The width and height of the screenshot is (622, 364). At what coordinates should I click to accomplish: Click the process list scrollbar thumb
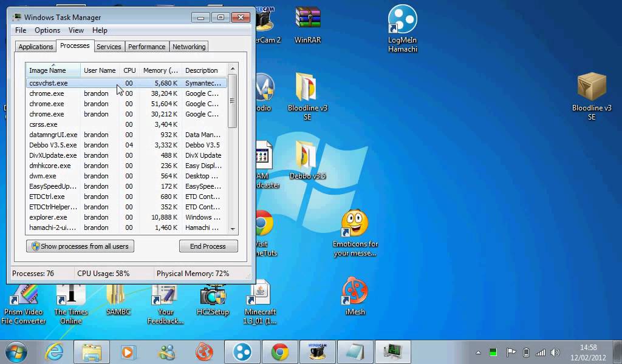point(233,101)
